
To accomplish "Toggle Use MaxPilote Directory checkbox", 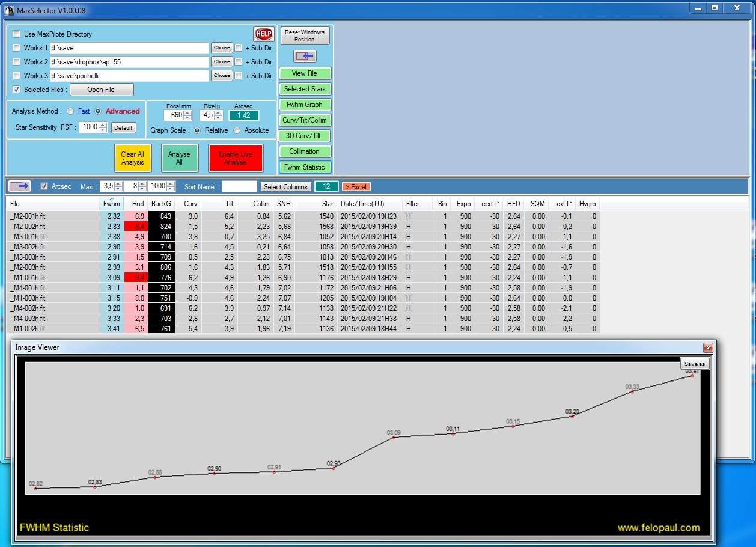I will (x=17, y=34).
